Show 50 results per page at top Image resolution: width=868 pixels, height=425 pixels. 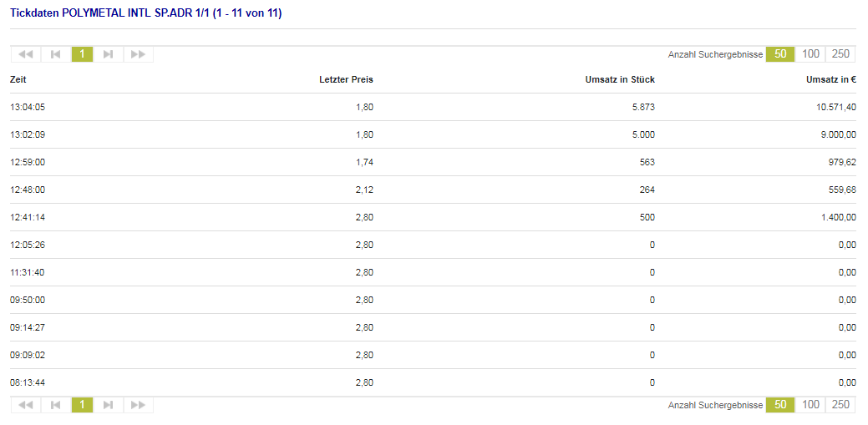tap(780, 54)
